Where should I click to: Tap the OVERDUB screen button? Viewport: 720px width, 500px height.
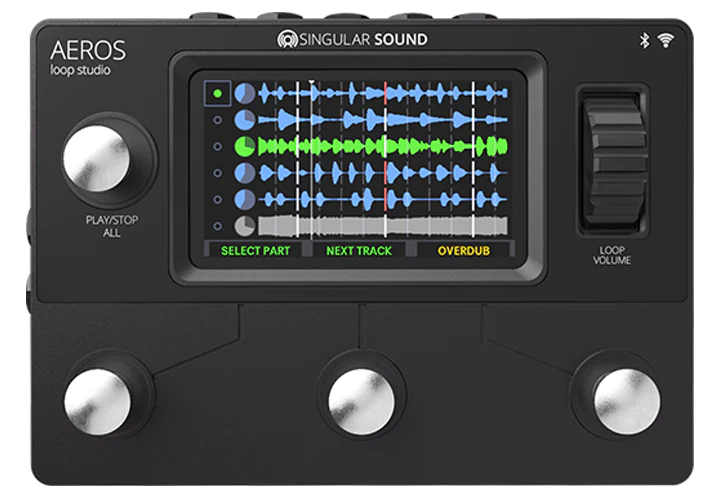pos(463,251)
